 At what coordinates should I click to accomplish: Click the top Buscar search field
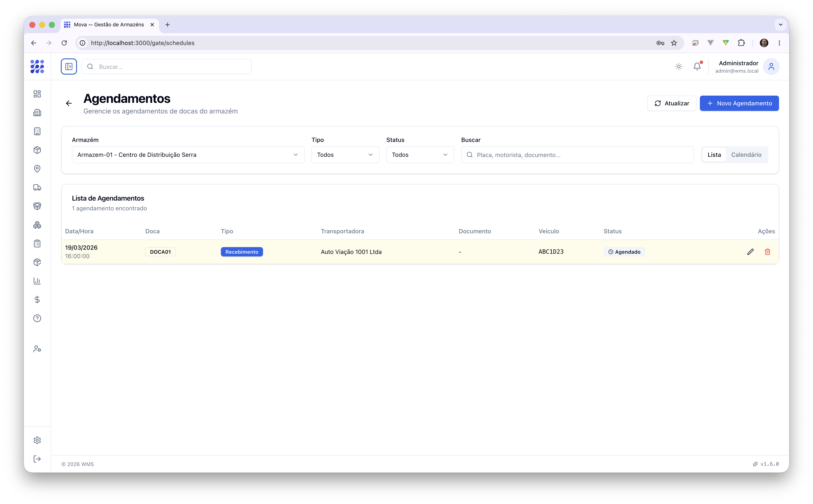pyautogui.click(x=166, y=67)
